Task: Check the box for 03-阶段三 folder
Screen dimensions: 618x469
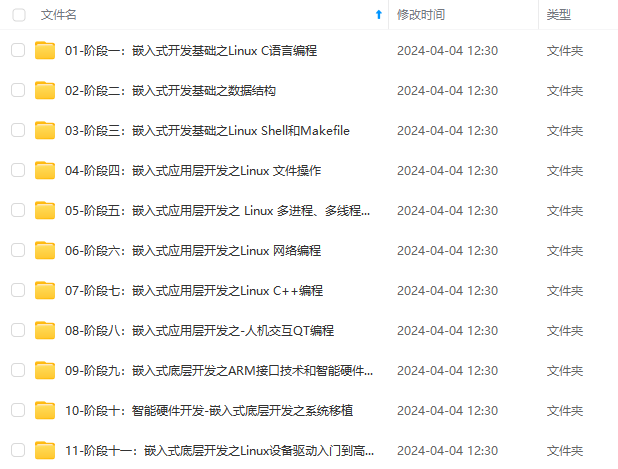Action: click(18, 130)
